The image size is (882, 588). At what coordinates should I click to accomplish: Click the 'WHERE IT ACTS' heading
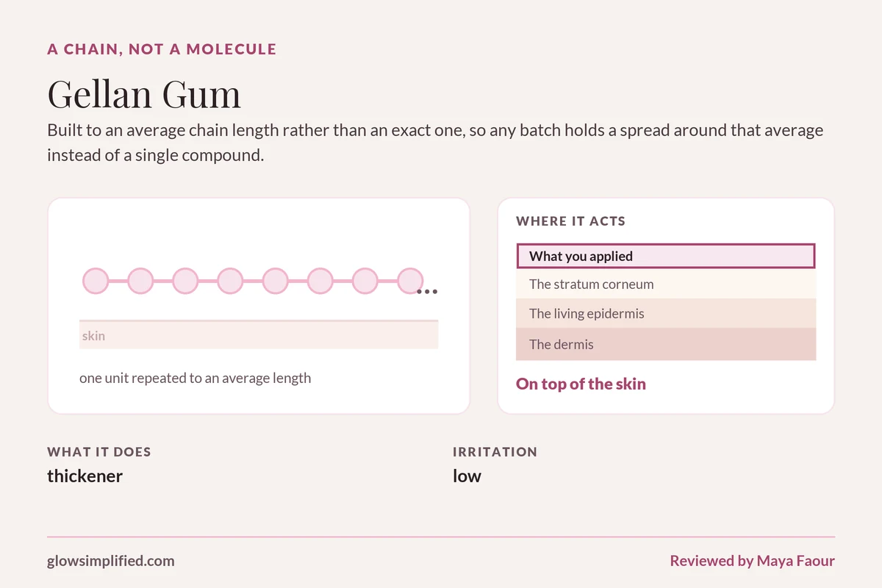click(x=571, y=220)
